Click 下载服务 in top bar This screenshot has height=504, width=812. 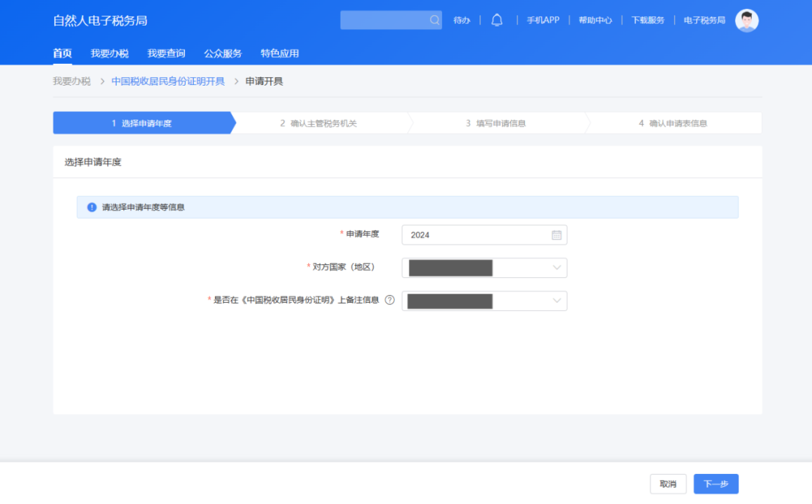click(647, 20)
